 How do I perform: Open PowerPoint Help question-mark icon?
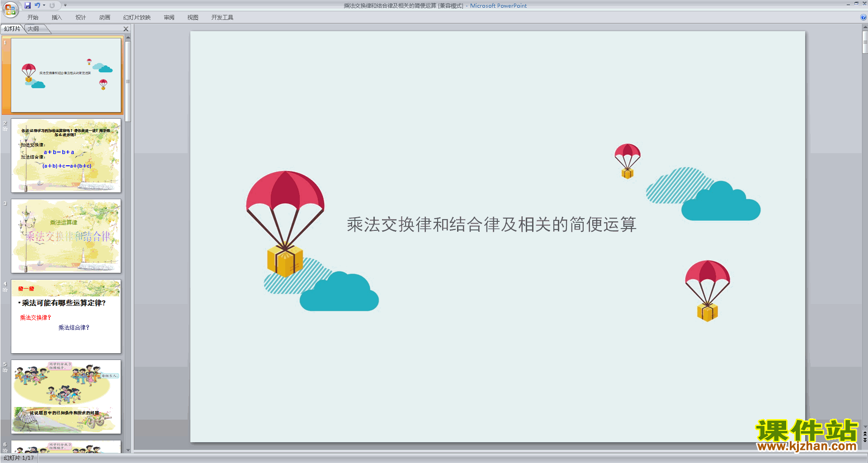pyautogui.click(x=863, y=17)
